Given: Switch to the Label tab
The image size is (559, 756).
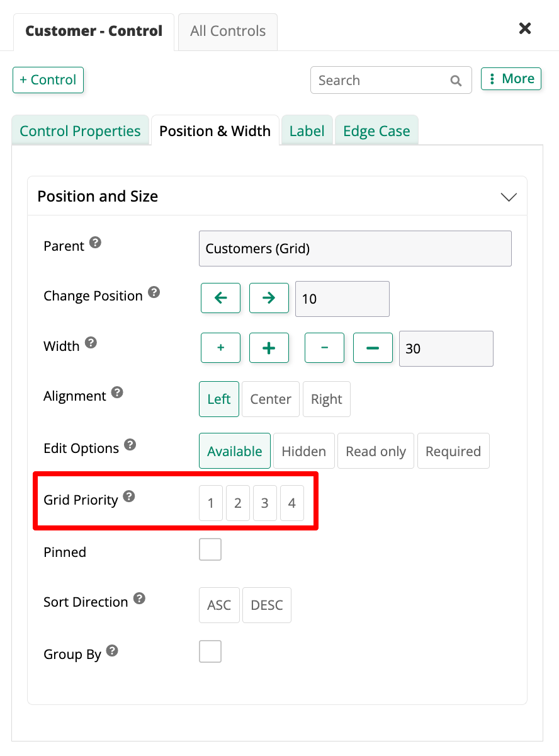Looking at the screenshot, I should (307, 130).
